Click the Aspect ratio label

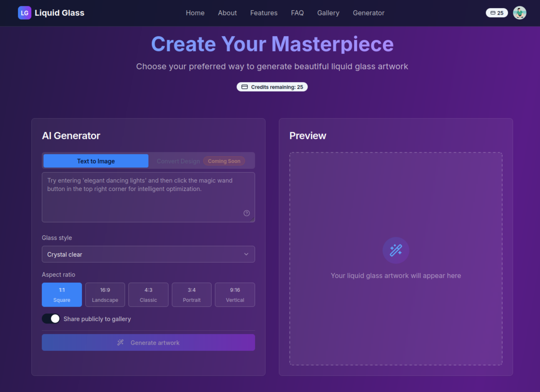click(x=59, y=274)
